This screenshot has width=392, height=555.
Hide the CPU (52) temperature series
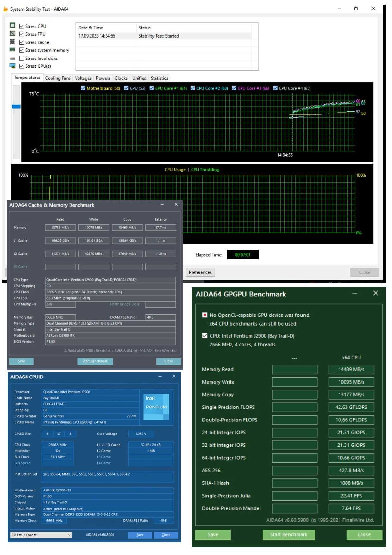tap(126, 88)
